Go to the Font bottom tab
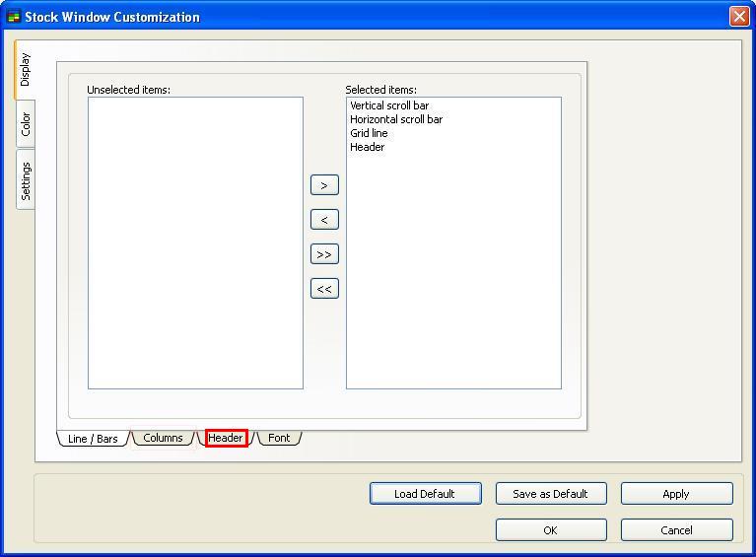 pos(279,438)
